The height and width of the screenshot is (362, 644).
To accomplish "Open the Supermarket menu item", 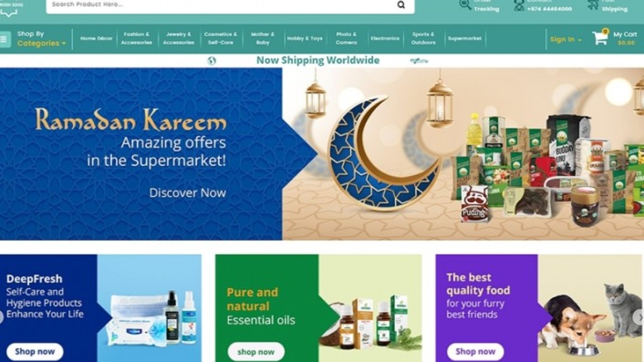I will (464, 38).
